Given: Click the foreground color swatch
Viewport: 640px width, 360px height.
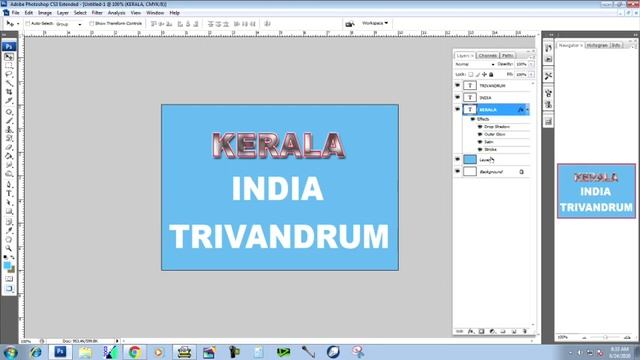Looking at the screenshot, I should click(7, 266).
